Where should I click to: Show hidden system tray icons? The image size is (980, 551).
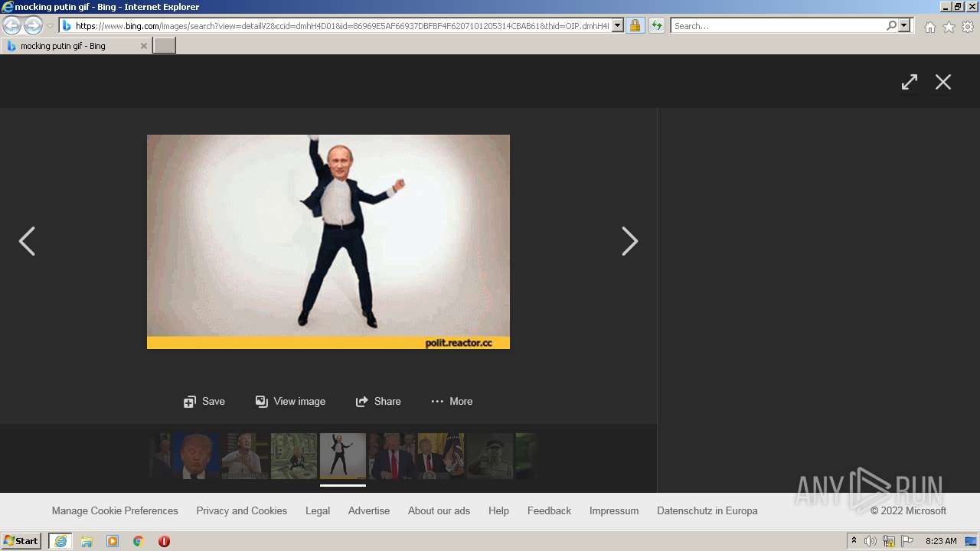[854, 541]
